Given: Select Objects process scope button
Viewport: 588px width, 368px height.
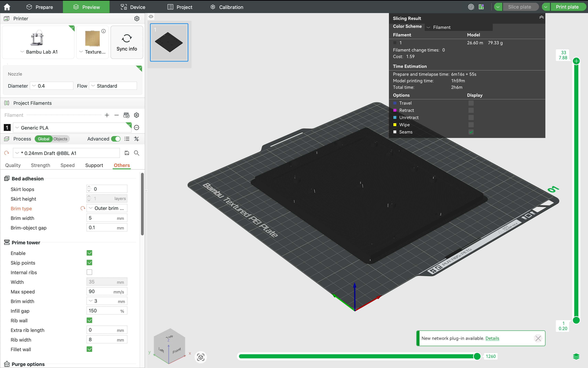Looking at the screenshot, I should coord(60,139).
